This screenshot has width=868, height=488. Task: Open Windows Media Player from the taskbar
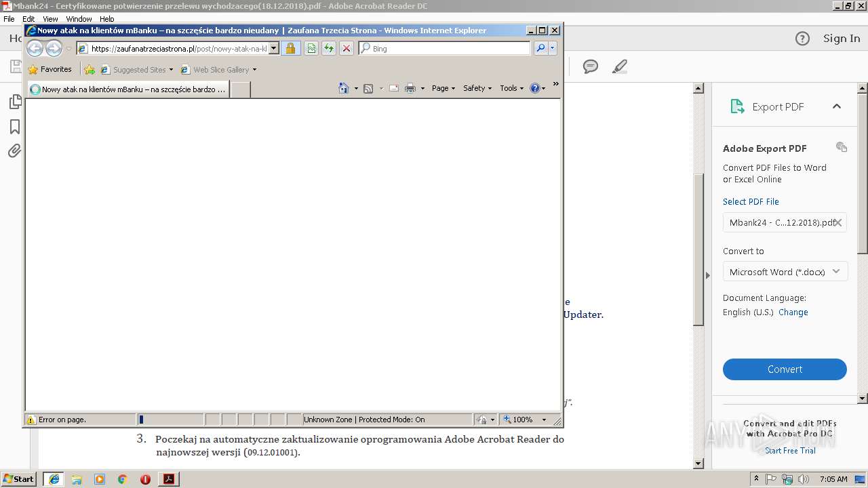tap(100, 479)
